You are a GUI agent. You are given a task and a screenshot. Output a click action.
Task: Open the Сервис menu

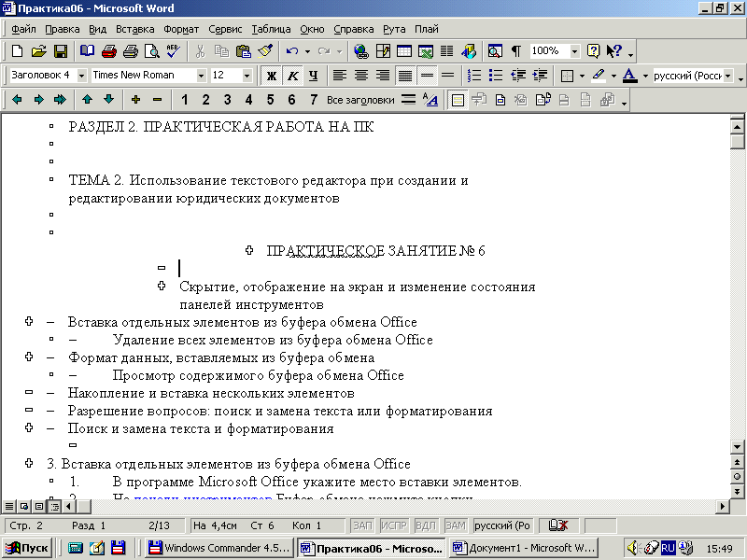225,29
